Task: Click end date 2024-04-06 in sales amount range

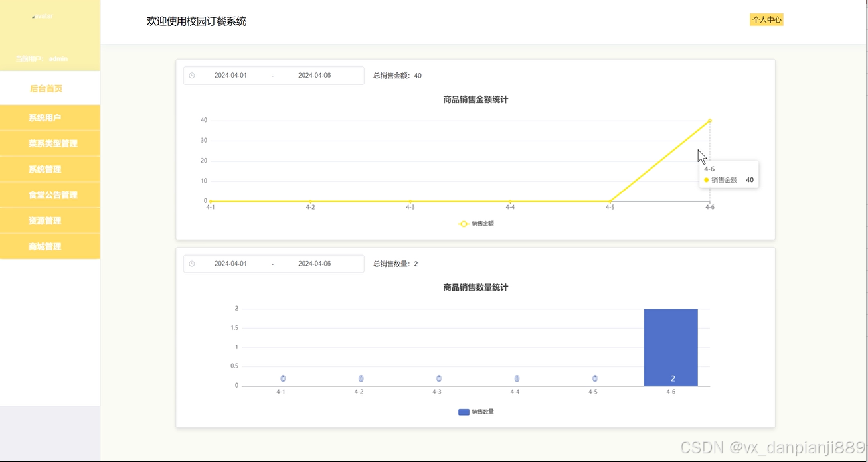Action: click(x=314, y=76)
